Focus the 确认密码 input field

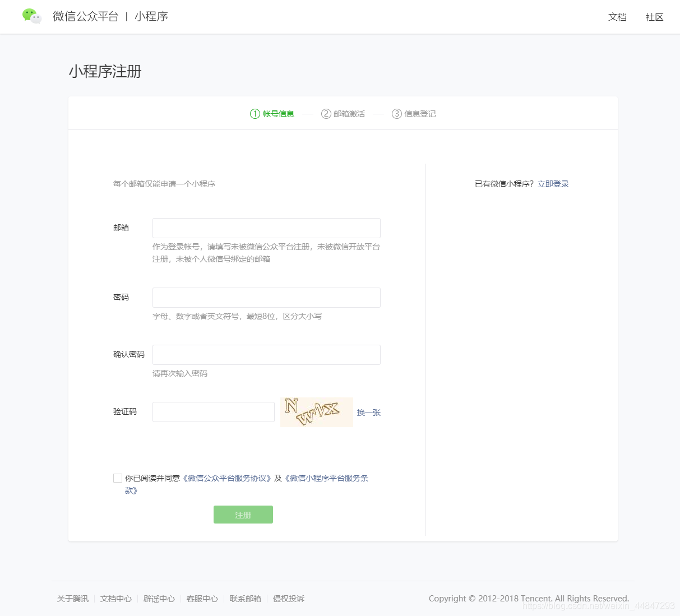[x=266, y=355]
